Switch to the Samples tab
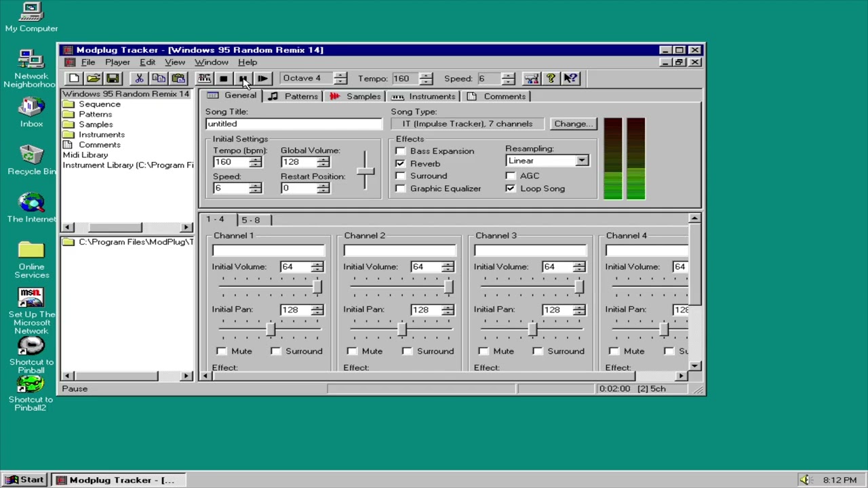868x488 pixels. coord(355,96)
